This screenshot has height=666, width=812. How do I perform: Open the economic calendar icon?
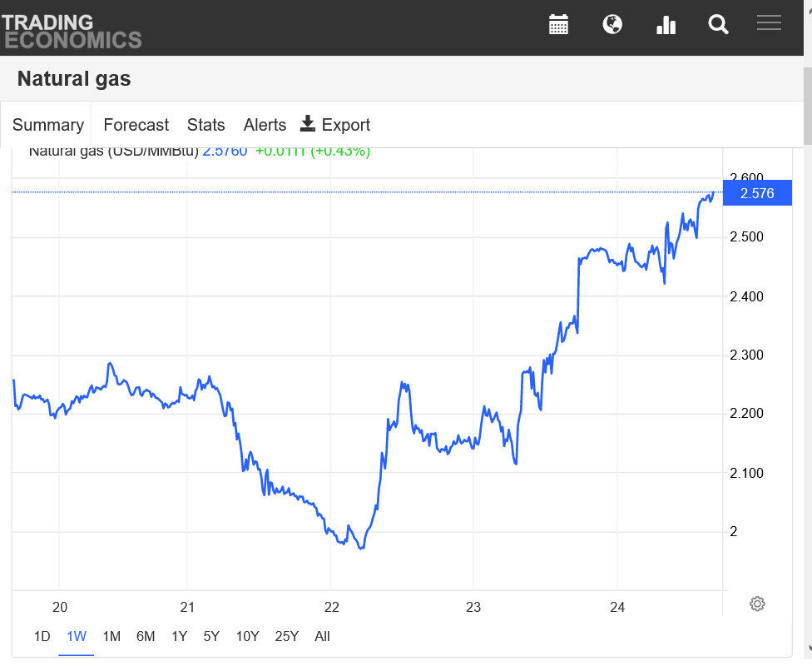(558, 25)
